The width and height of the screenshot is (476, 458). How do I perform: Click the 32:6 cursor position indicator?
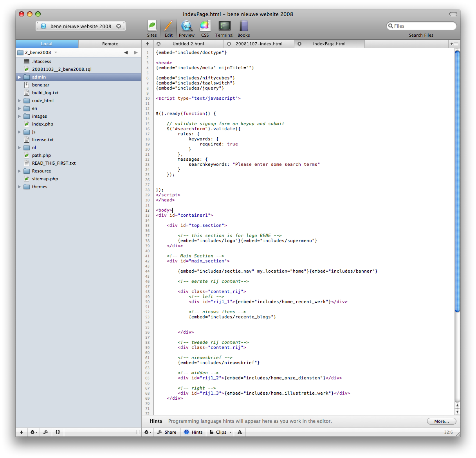click(448, 432)
